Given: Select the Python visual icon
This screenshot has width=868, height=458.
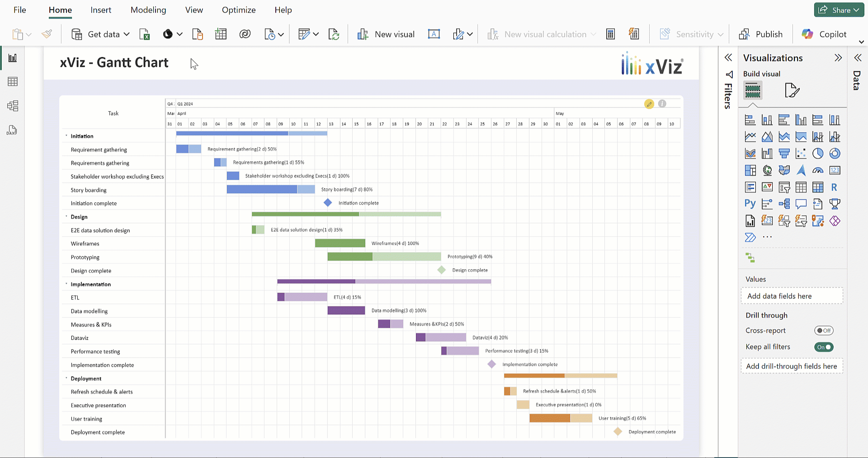Looking at the screenshot, I should (750, 204).
